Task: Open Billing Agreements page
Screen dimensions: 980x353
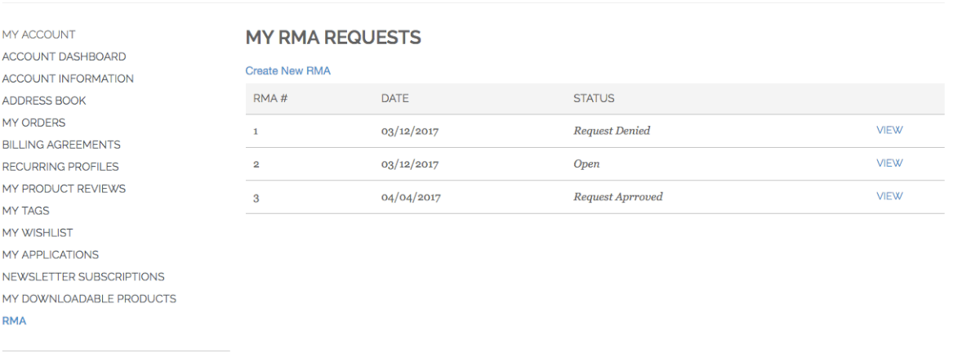Action: tap(61, 145)
